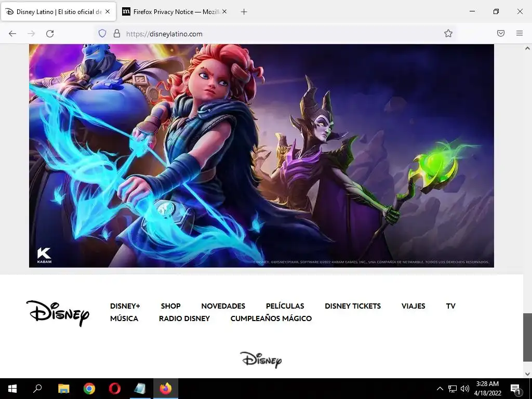Show hidden system tray icons
The height and width of the screenshot is (399, 532).
point(440,389)
